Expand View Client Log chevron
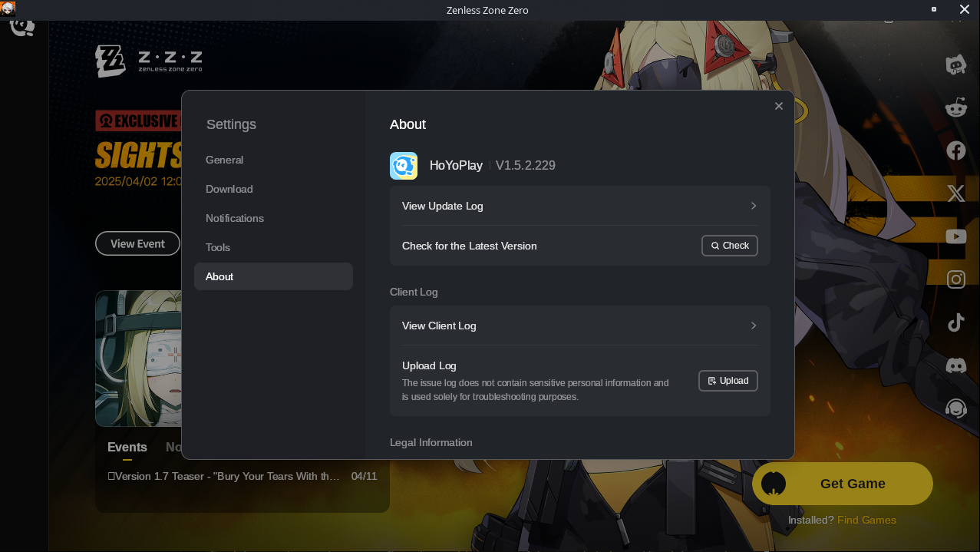 click(754, 326)
